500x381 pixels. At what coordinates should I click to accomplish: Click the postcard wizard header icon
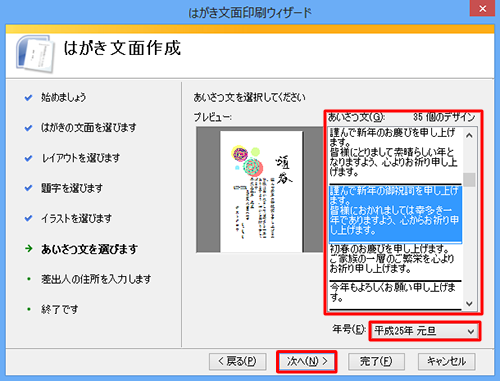pyautogui.click(x=35, y=53)
